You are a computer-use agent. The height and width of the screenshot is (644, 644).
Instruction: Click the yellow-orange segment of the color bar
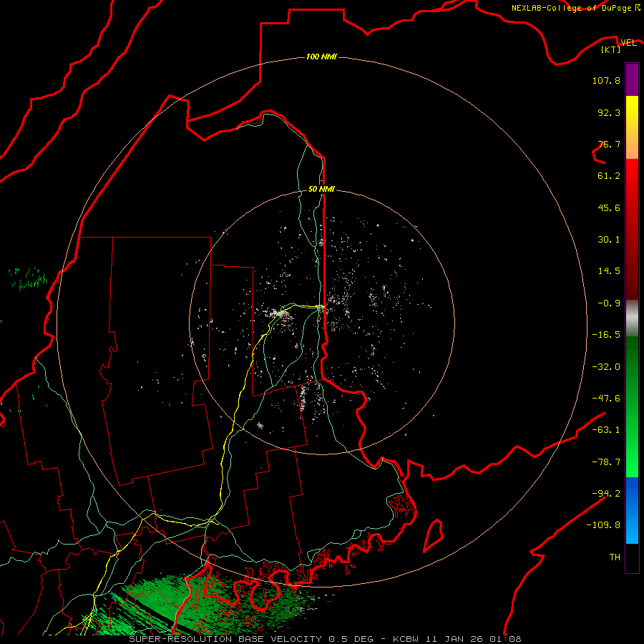point(632,127)
